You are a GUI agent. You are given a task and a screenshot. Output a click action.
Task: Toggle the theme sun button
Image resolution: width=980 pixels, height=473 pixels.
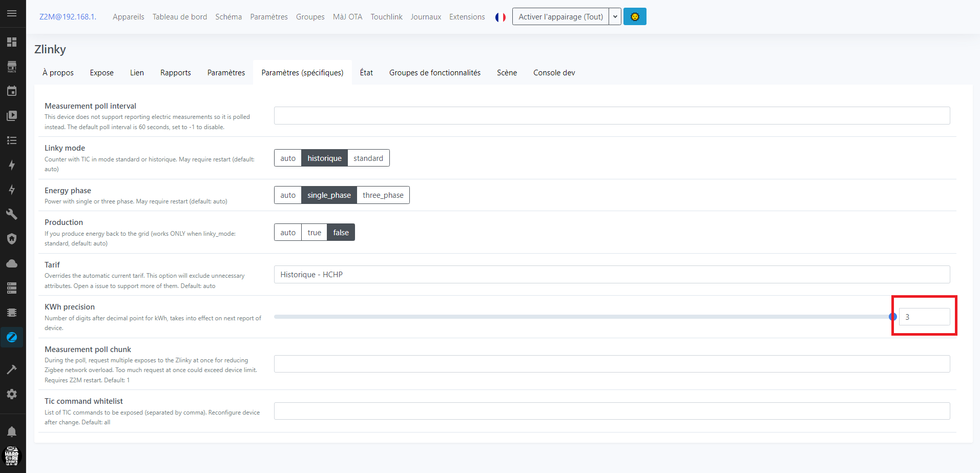point(635,16)
